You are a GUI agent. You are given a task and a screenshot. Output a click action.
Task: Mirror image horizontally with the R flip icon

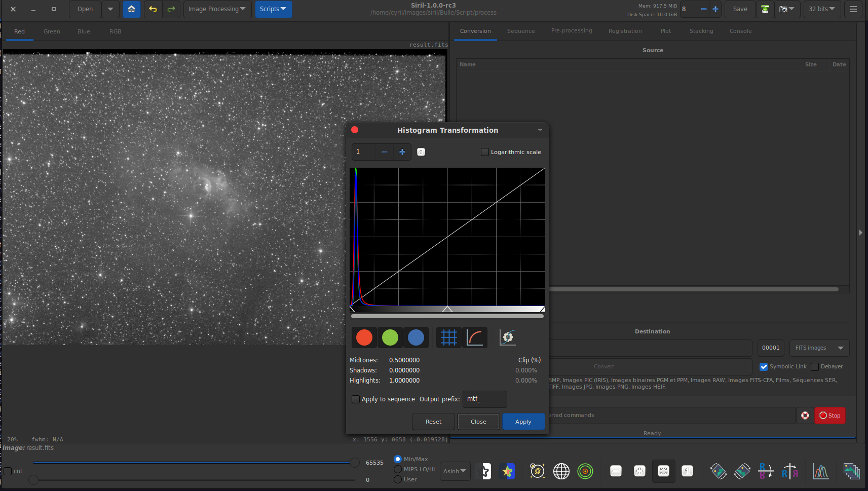pos(789,471)
